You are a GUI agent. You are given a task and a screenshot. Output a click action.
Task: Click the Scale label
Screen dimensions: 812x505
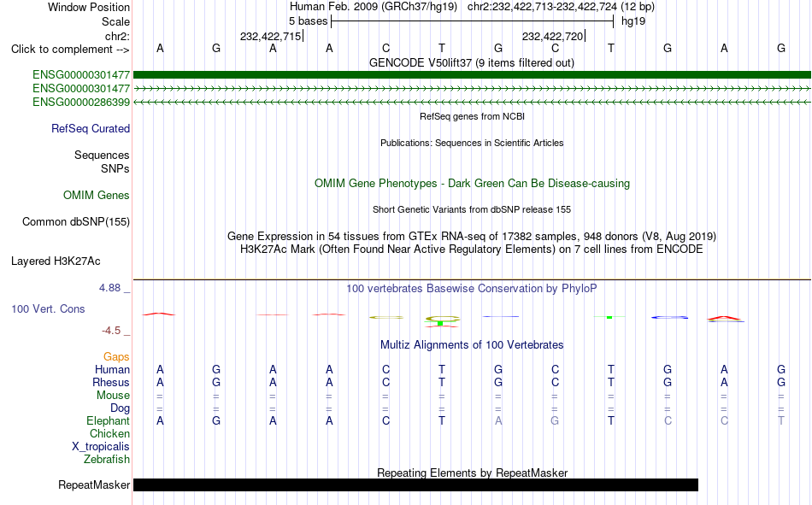pos(115,21)
